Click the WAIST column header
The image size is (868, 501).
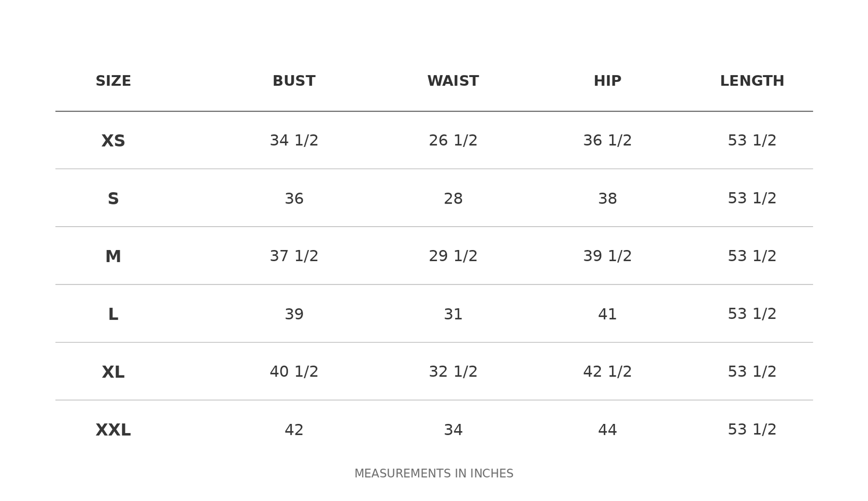[453, 81]
